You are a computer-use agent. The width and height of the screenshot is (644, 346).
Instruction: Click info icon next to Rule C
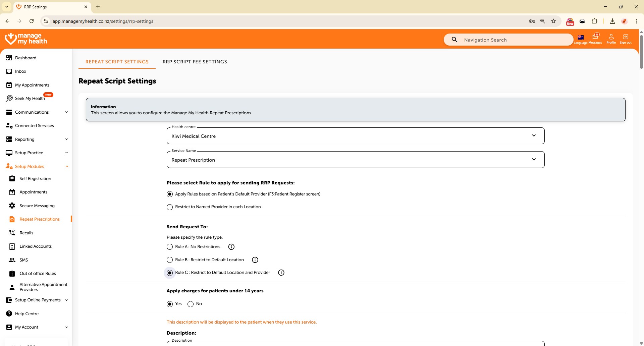281,273
